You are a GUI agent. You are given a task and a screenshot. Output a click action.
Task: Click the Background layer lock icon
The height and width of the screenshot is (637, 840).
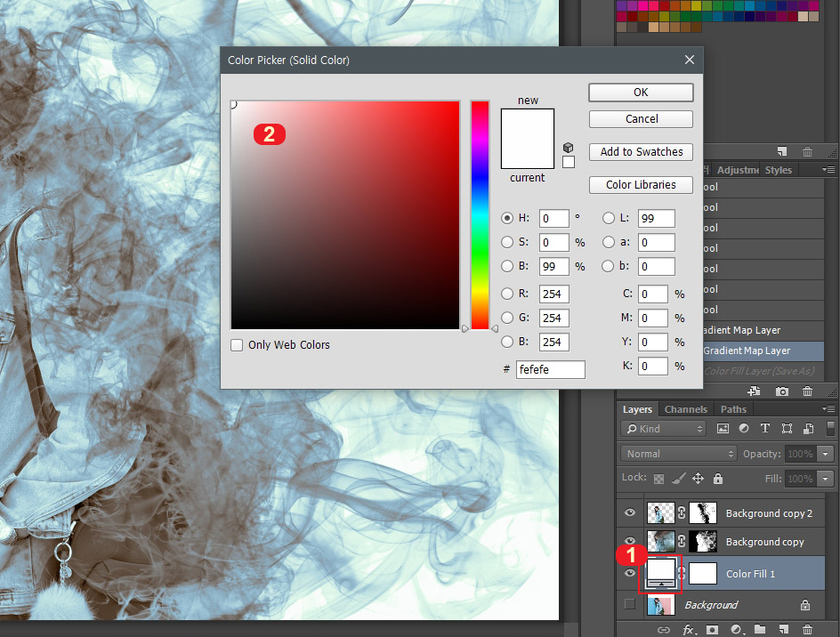click(805, 605)
